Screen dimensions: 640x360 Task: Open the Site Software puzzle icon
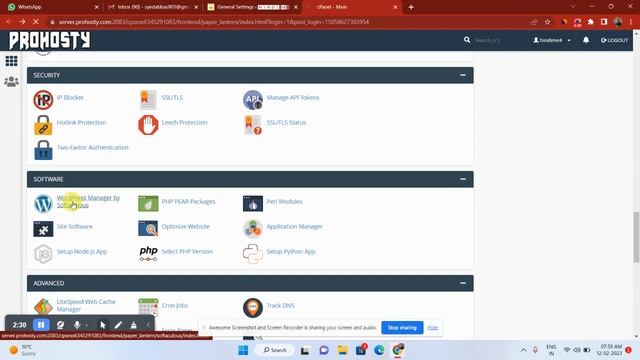click(x=43, y=229)
